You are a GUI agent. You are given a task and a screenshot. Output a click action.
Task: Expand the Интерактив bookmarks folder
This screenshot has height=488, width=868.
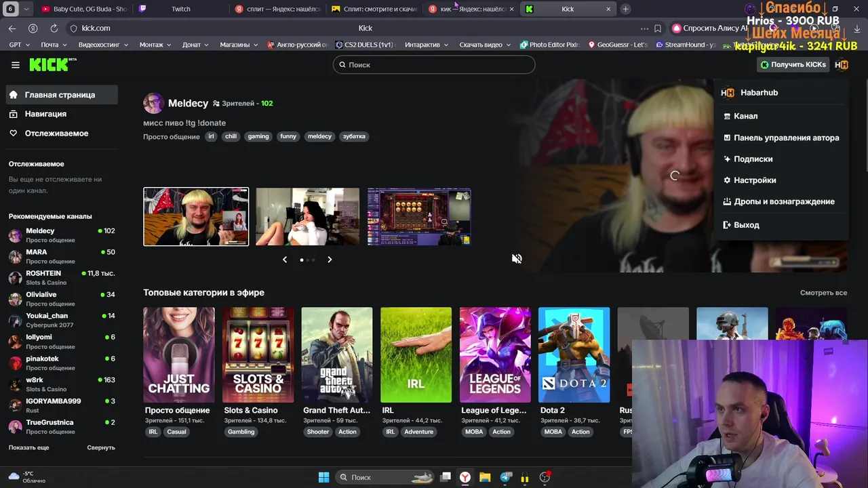427,45
